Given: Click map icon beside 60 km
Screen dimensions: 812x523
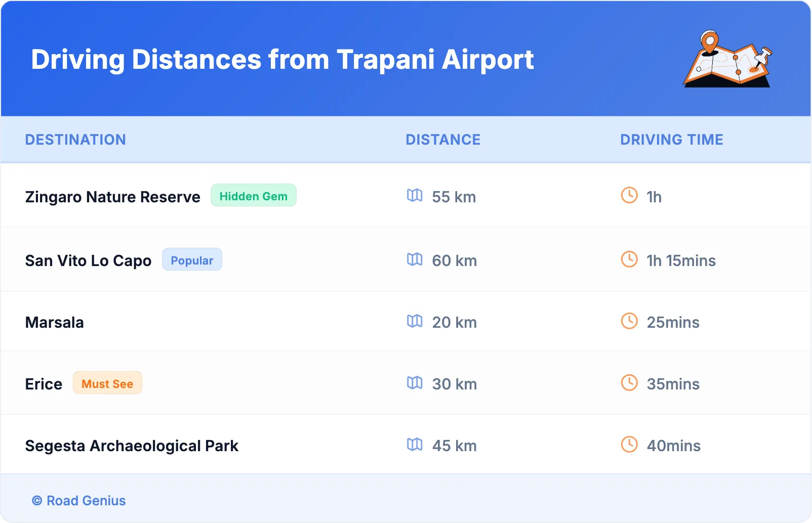Looking at the screenshot, I should [415, 259].
